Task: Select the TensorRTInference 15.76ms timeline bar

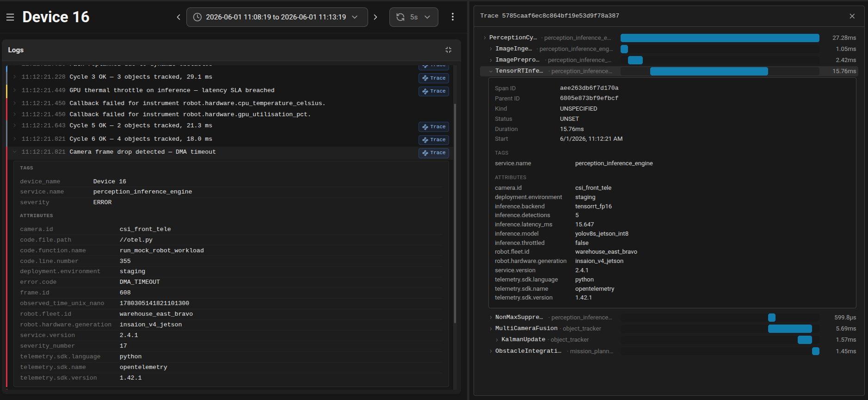Action: pos(709,71)
